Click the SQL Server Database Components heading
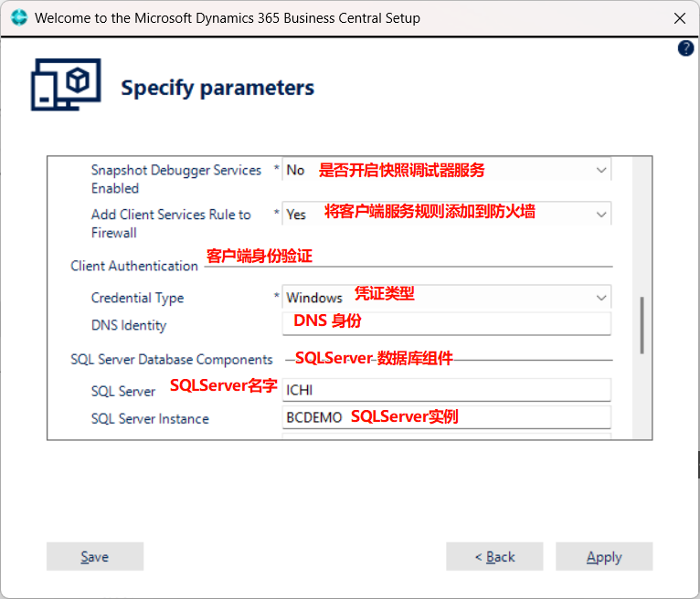 [172, 360]
